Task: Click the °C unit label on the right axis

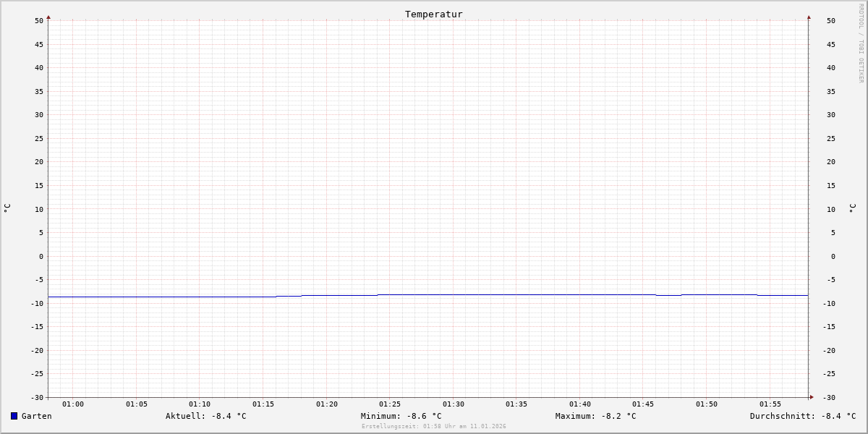Action: [x=853, y=208]
